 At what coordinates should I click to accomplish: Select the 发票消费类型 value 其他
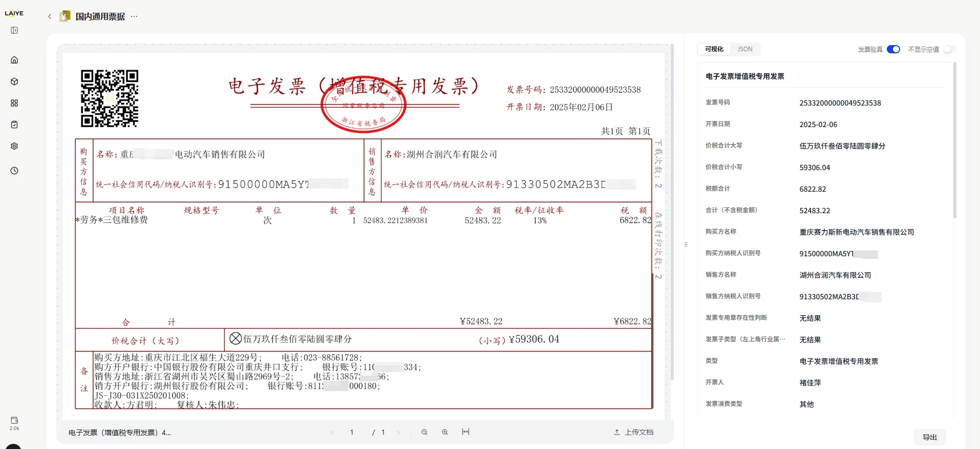pyautogui.click(x=806, y=404)
